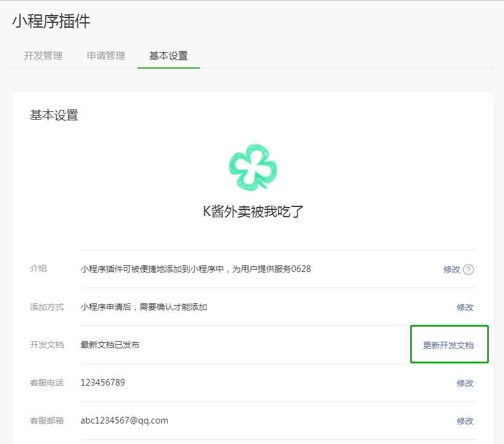Modify the 客服电话 using 修改
504x444 pixels.
pyautogui.click(x=465, y=383)
